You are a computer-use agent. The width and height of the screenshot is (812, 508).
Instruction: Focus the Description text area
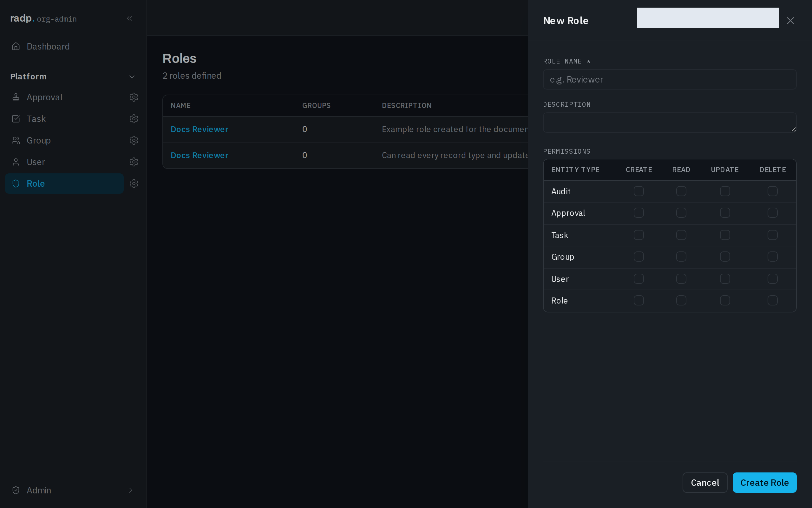tap(670, 123)
